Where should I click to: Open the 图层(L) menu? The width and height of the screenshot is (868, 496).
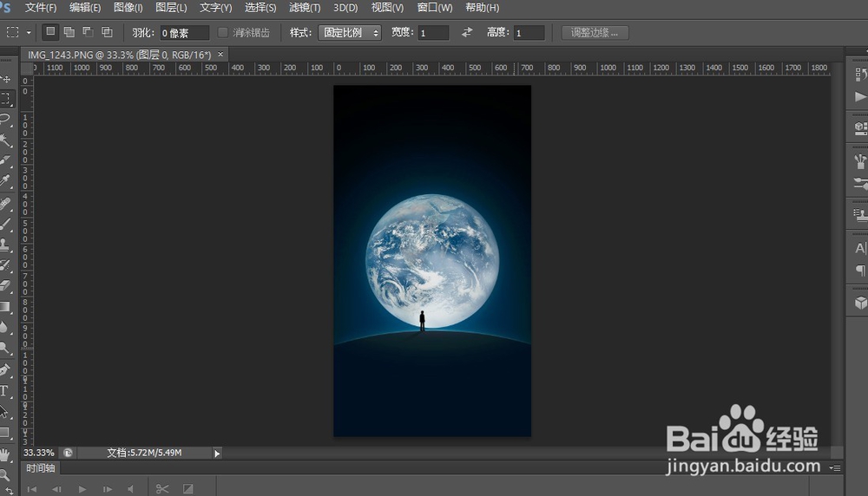(x=171, y=8)
